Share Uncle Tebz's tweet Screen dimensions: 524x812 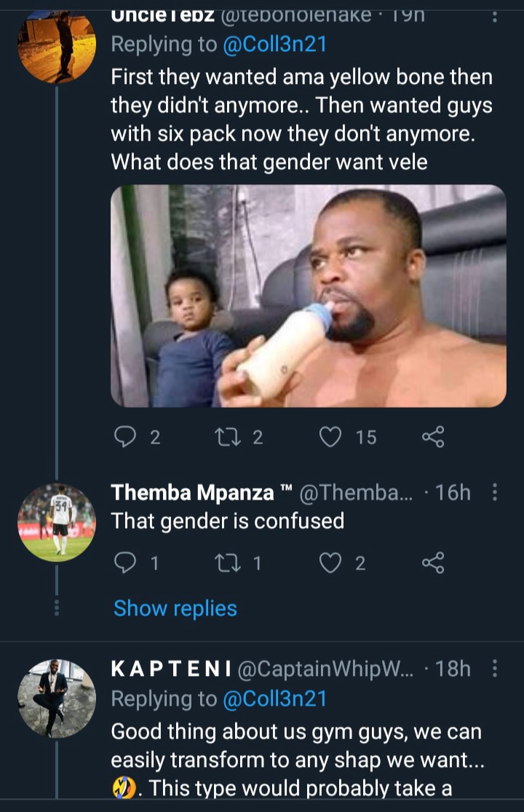pyautogui.click(x=433, y=436)
